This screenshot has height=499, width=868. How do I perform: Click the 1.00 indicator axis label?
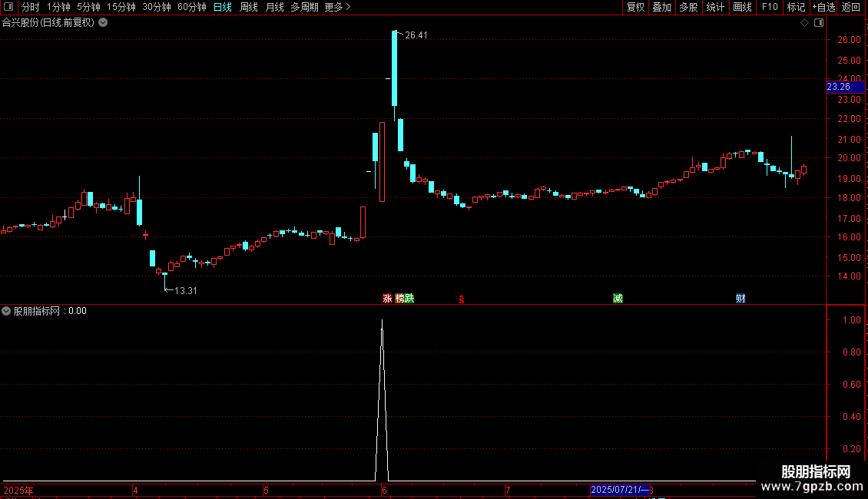851,320
